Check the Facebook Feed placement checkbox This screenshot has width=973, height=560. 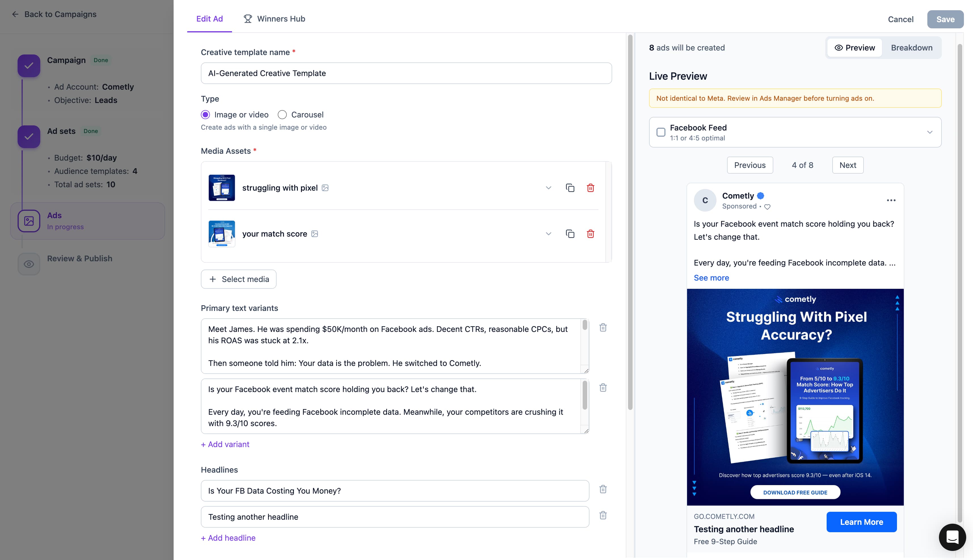tap(662, 132)
